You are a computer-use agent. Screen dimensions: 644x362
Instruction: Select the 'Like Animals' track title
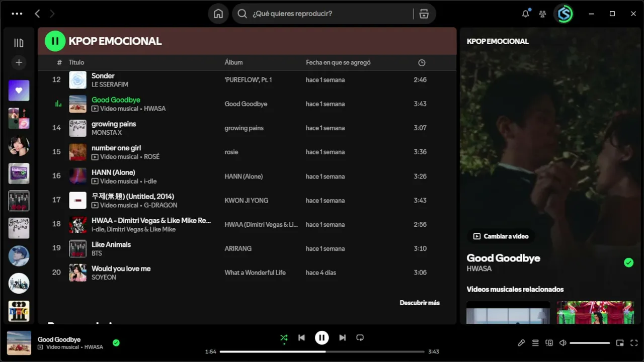tap(111, 244)
